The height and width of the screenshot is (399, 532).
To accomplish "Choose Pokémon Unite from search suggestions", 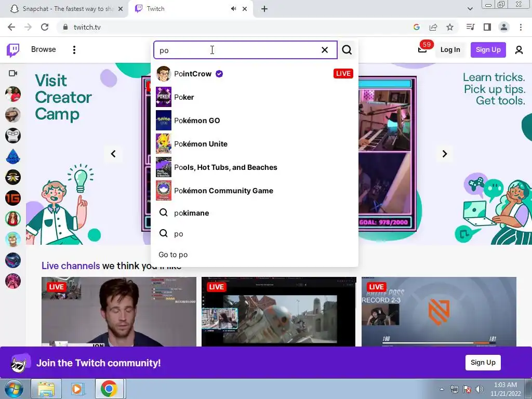I will click(255, 144).
